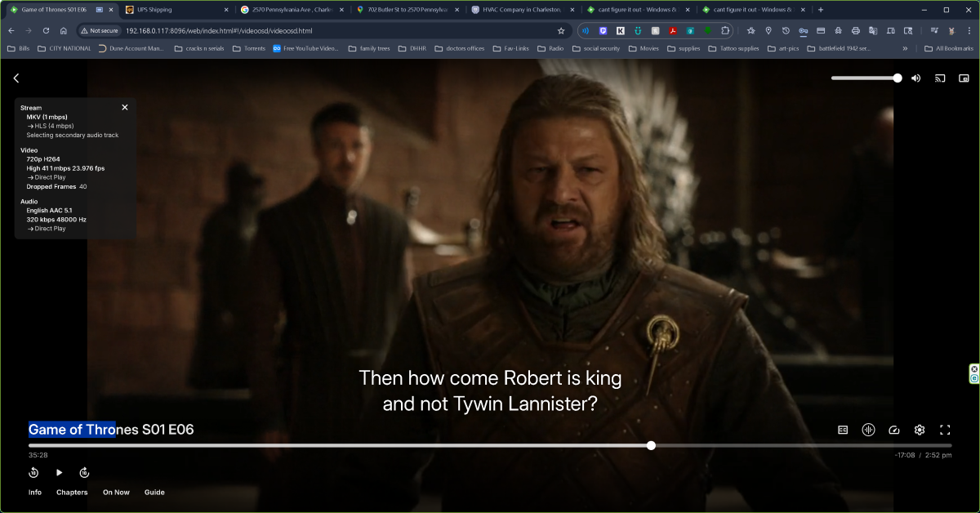Screen dimensions: 980x513
Task: Go to browser home page
Action: coord(63,30)
